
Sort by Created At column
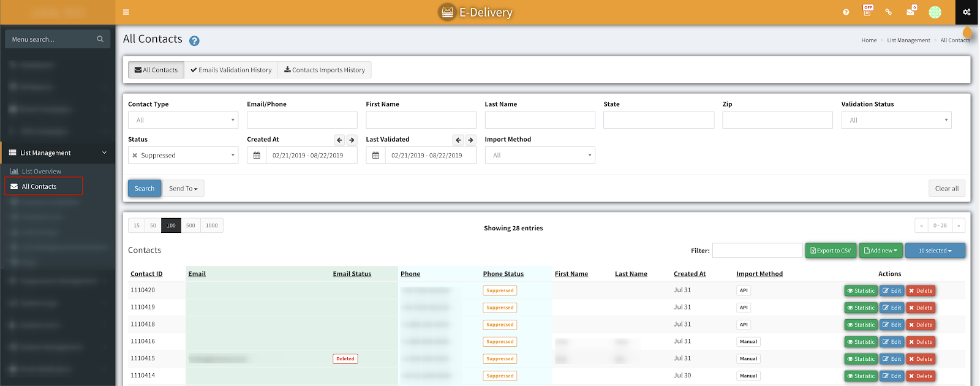[690, 274]
